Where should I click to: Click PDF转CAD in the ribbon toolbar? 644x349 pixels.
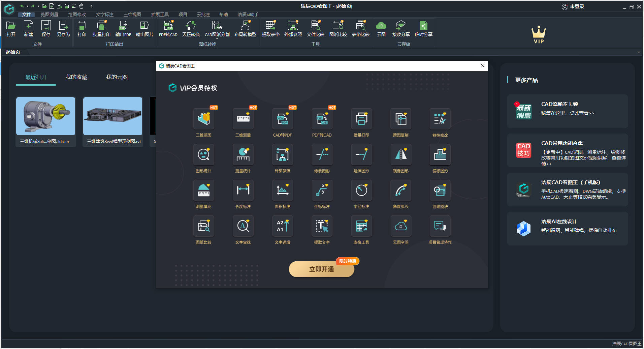click(x=168, y=28)
